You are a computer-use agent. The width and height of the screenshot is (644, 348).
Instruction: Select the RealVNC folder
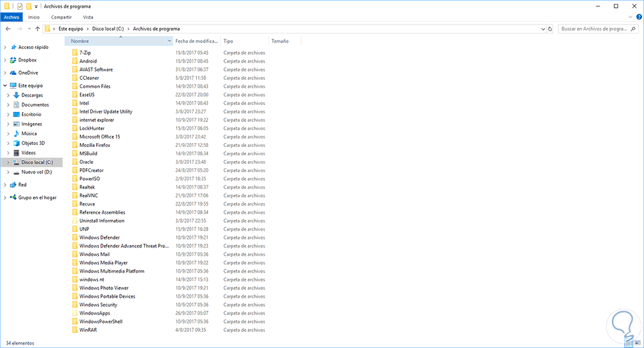click(x=89, y=195)
